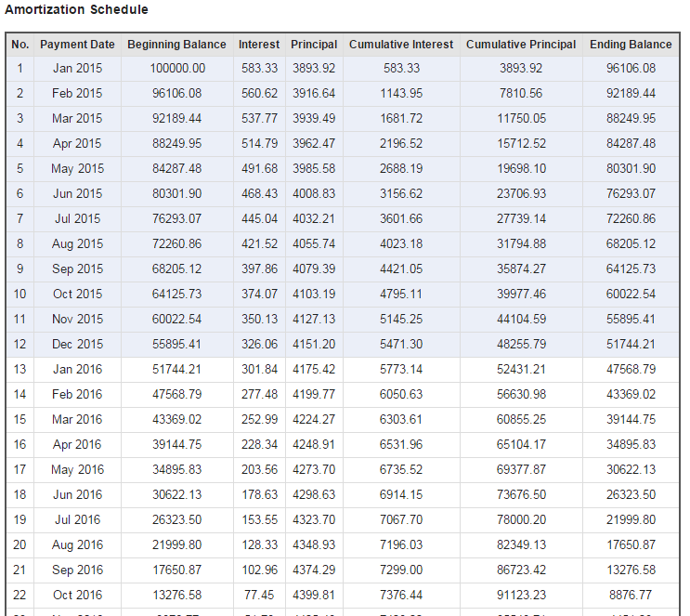Image resolution: width=690 pixels, height=616 pixels.
Task: Select the Jan 2016 date cell
Action: [77, 370]
